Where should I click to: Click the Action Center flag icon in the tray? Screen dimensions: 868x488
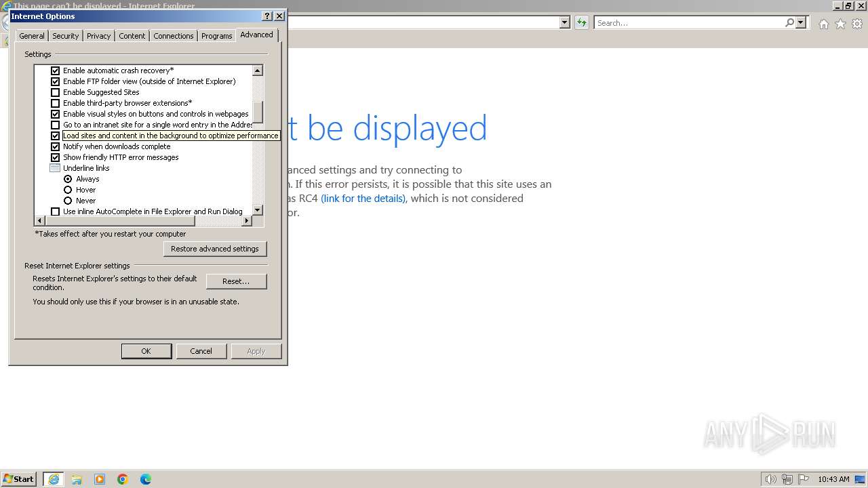click(804, 479)
